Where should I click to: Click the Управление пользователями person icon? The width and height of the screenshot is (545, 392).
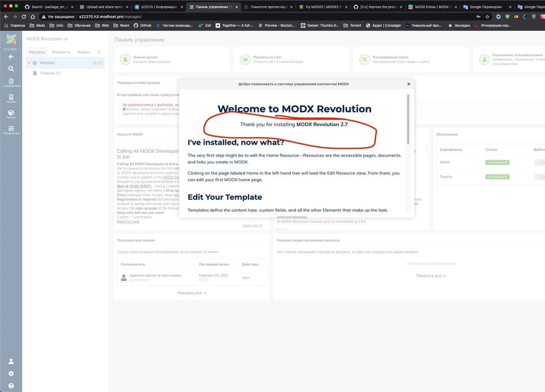[x=484, y=60]
